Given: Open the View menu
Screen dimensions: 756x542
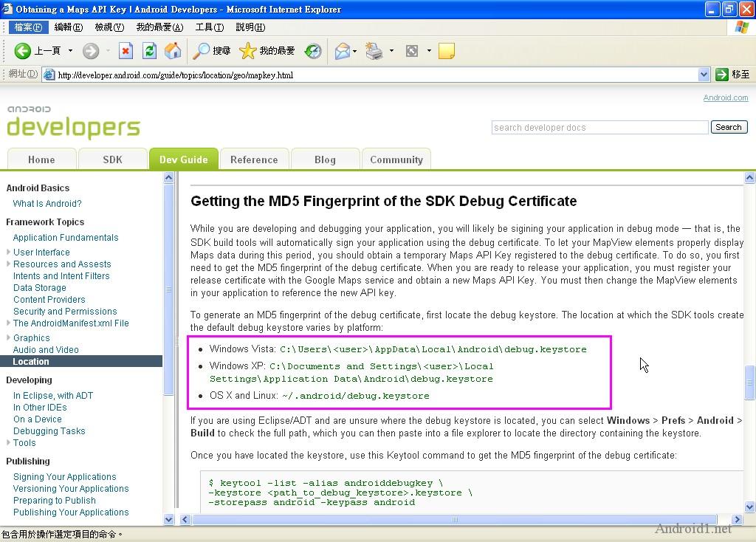Looking at the screenshot, I should pyautogui.click(x=109, y=27).
